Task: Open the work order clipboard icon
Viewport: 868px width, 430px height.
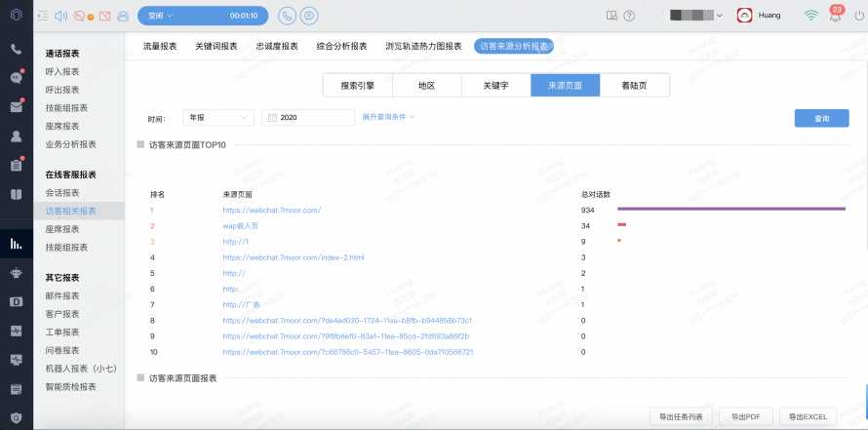Action: [16, 165]
